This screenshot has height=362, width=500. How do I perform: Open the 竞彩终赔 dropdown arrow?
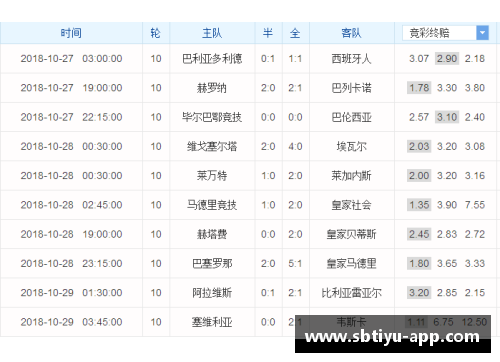tap(482, 33)
